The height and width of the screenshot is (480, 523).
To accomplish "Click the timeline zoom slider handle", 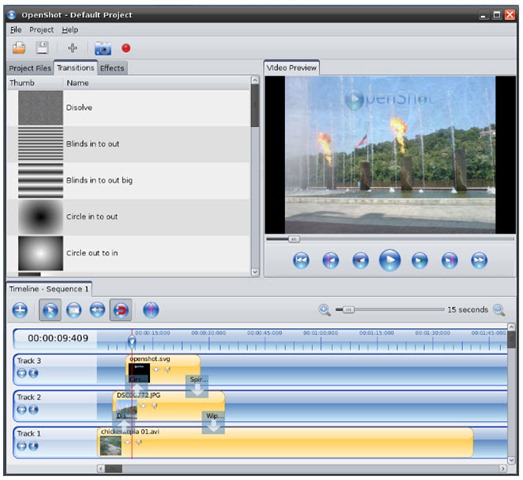I will click(348, 310).
